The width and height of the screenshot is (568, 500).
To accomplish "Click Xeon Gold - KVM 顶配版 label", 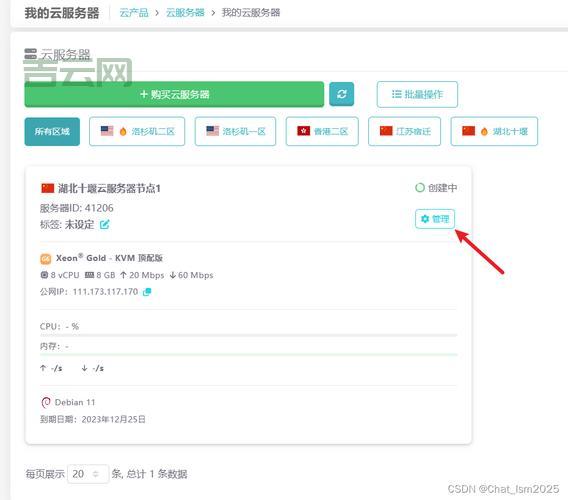I will (109, 258).
